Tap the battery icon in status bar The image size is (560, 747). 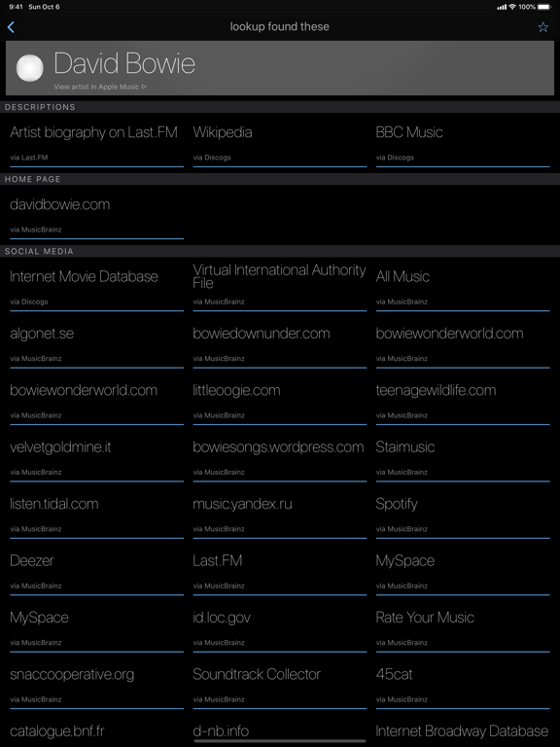click(x=543, y=7)
